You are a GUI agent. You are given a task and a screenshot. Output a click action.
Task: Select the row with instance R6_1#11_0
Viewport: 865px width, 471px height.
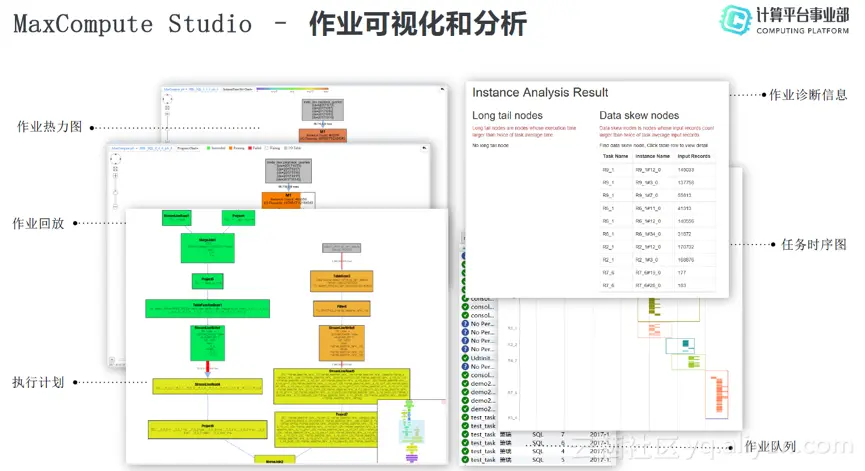pyautogui.click(x=657, y=208)
